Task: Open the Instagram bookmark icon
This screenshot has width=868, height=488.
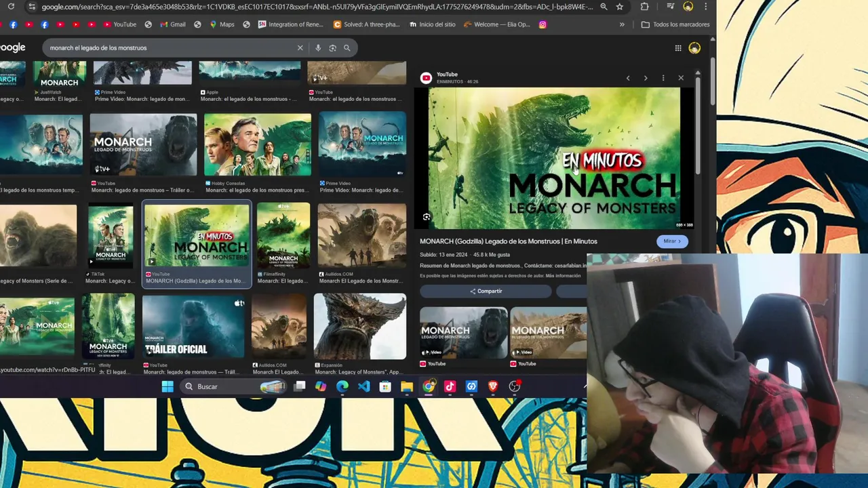Action: coord(542,24)
